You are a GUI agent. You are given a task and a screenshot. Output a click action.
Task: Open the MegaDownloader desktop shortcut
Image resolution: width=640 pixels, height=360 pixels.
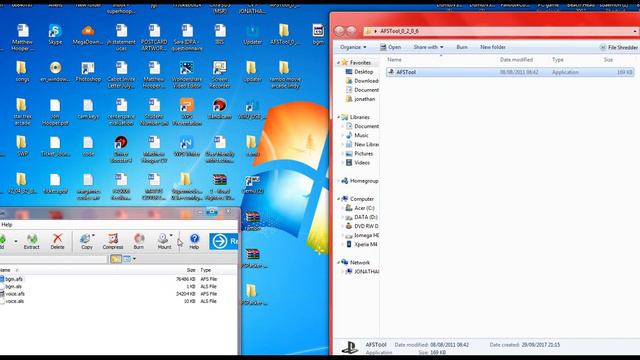point(88,34)
